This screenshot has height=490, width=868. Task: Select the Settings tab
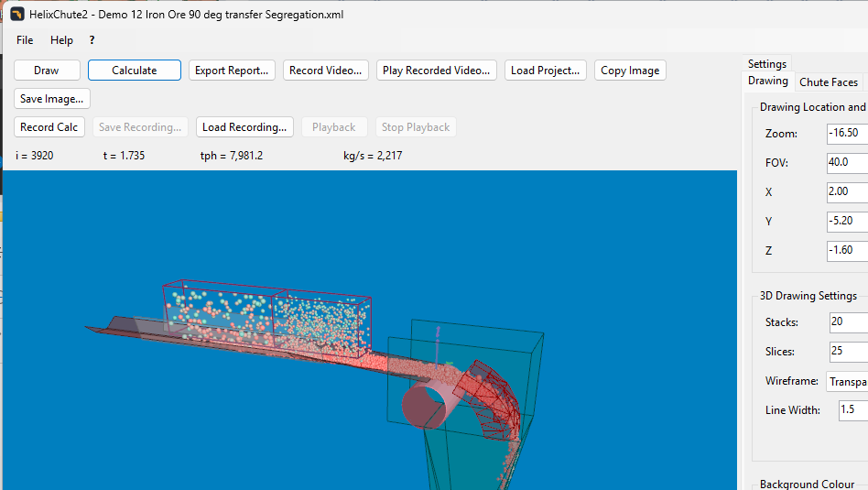[766, 64]
